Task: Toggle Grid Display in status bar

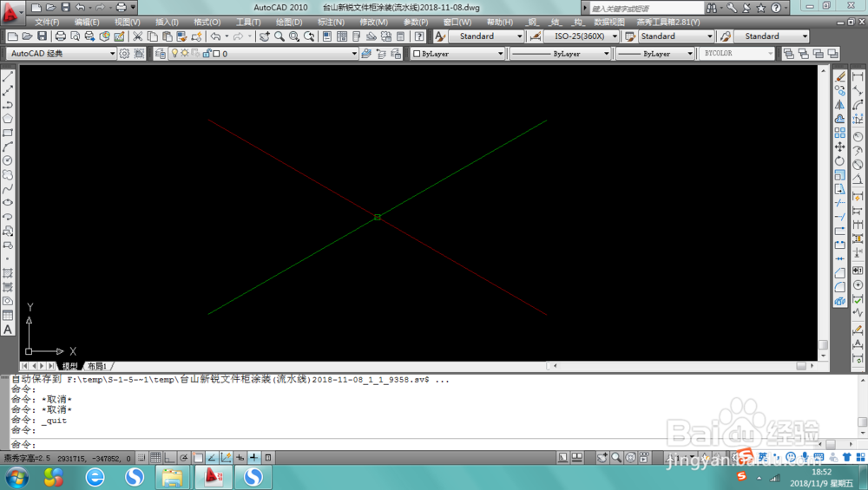Action: tap(155, 458)
